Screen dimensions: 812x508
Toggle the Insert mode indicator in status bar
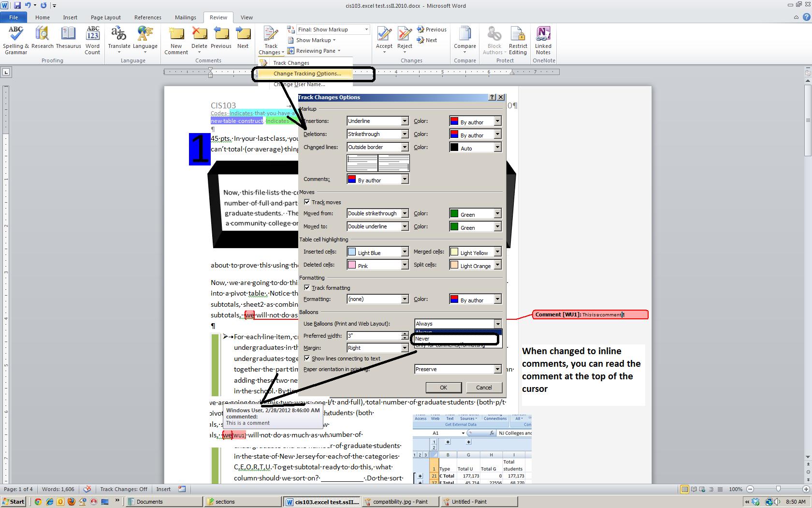coord(163,489)
